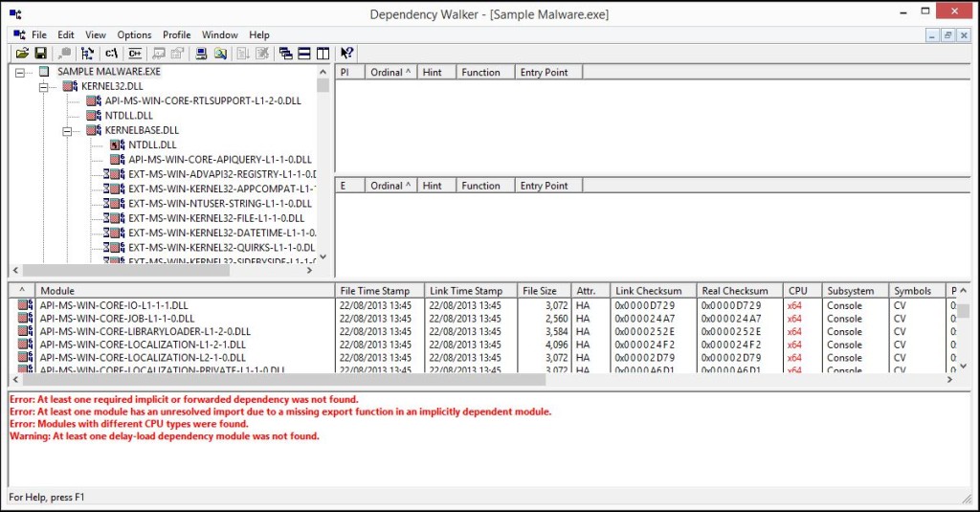Open the Help menu

tap(258, 35)
